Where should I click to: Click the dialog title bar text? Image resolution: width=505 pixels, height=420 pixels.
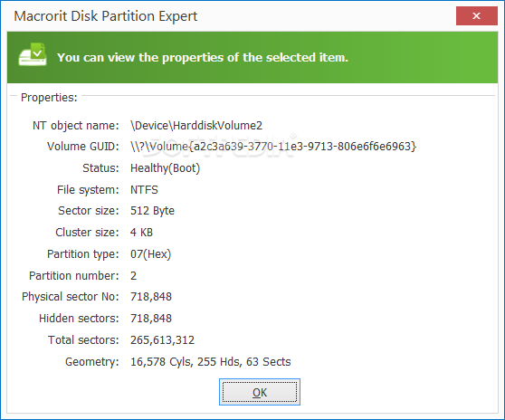pyautogui.click(x=106, y=16)
